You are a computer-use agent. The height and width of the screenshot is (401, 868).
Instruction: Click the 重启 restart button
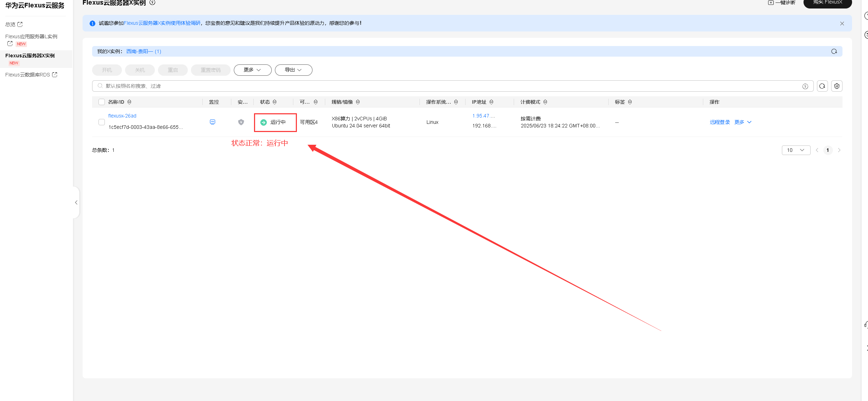click(x=173, y=70)
